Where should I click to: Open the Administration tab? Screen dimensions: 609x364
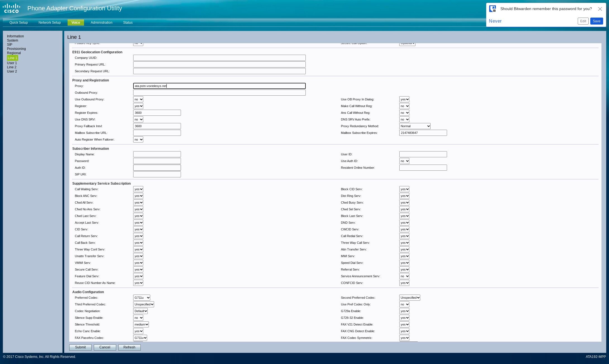[x=102, y=23]
